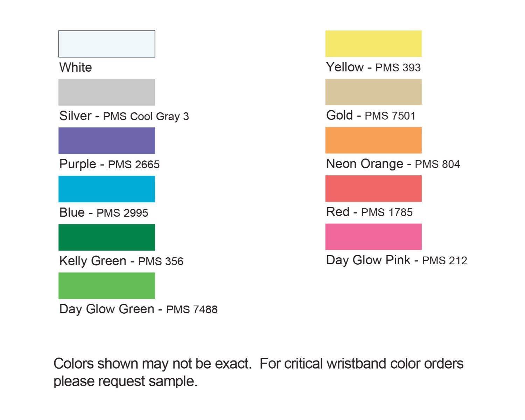Click the 'Neon Orange - PMS 804' label

[x=393, y=164]
